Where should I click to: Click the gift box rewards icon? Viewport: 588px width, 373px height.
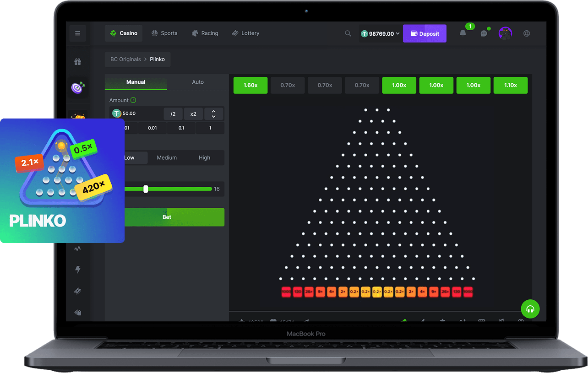[77, 62]
